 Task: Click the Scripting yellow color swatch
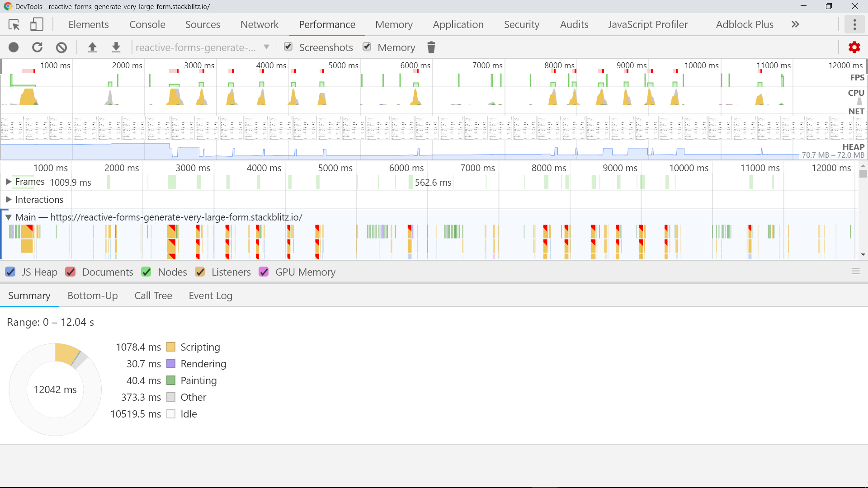(x=171, y=347)
